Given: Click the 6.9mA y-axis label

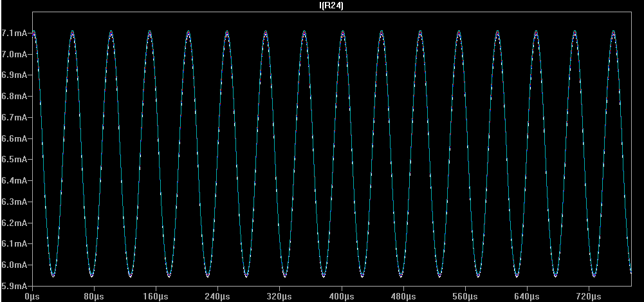Looking at the screenshot, I should pyautogui.click(x=13, y=75).
